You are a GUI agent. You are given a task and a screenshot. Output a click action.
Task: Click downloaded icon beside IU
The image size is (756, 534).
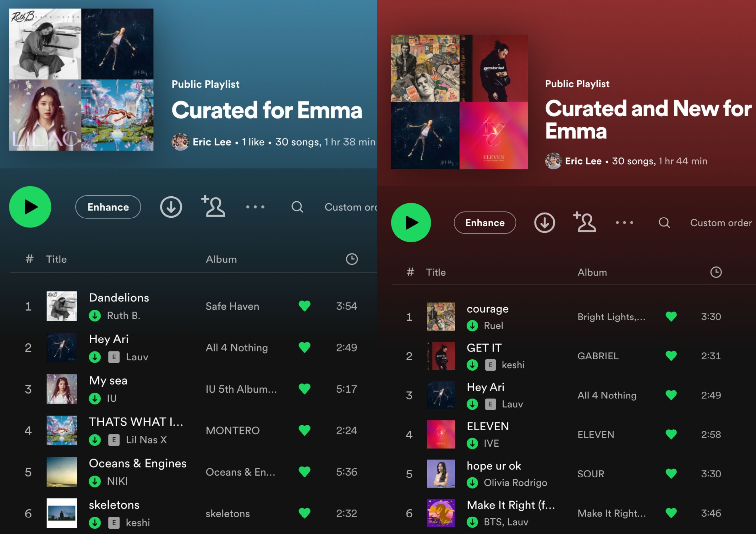[x=95, y=398]
